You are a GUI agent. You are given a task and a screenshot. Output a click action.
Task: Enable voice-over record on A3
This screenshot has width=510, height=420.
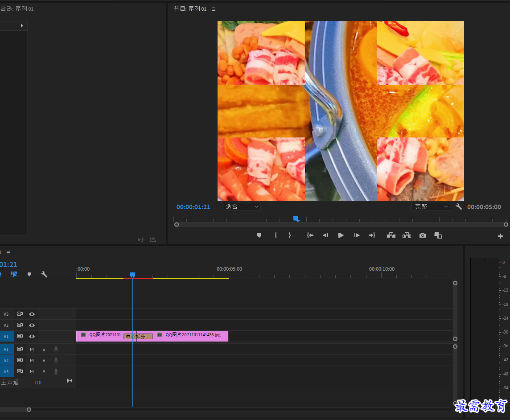pyautogui.click(x=56, y=371)
